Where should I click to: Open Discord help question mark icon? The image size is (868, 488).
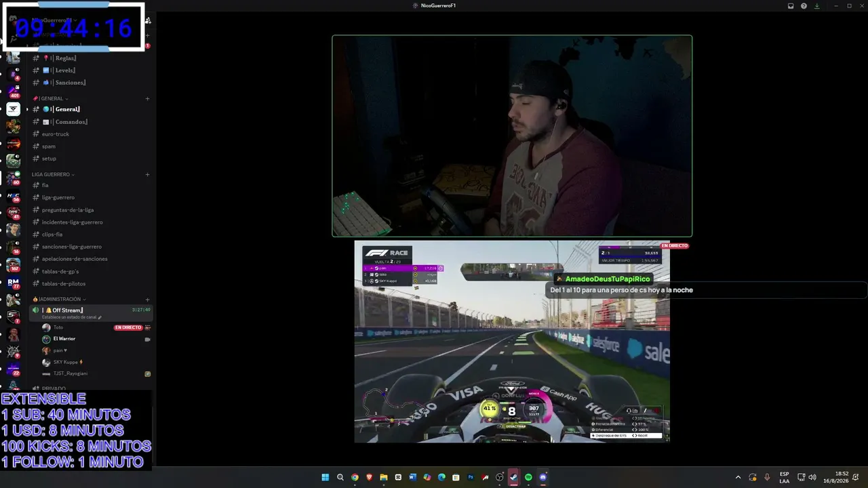tap(804, 5)
